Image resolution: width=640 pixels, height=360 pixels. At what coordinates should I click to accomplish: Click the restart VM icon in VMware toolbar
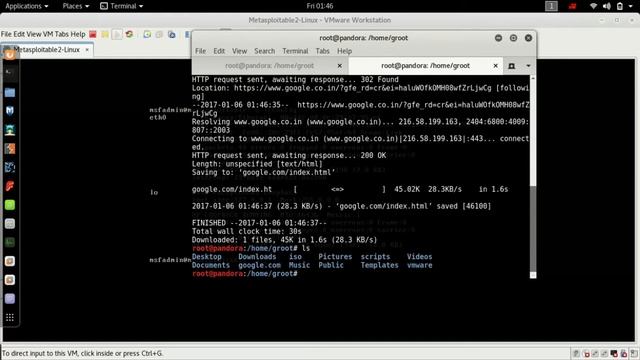[129, 34]
